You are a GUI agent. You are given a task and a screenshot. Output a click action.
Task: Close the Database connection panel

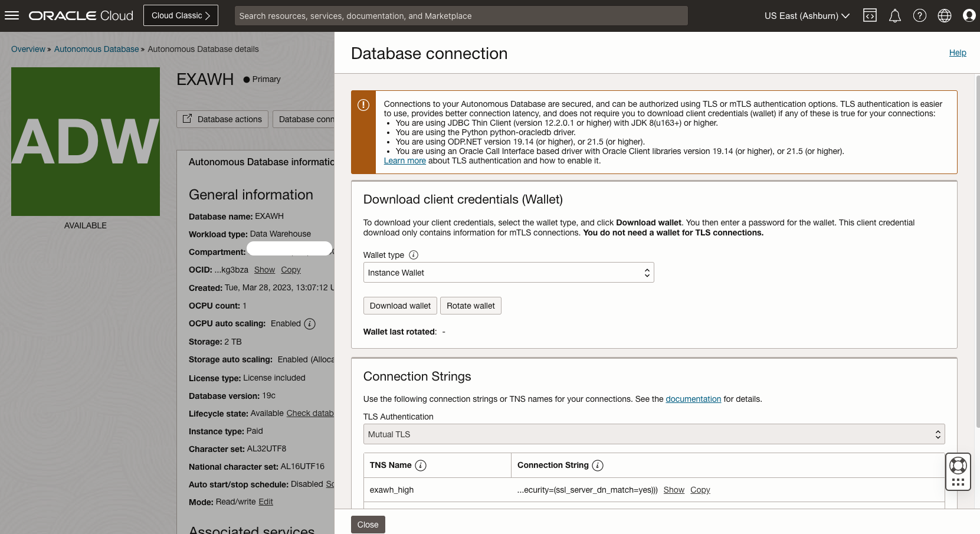(x=368, y=525)
